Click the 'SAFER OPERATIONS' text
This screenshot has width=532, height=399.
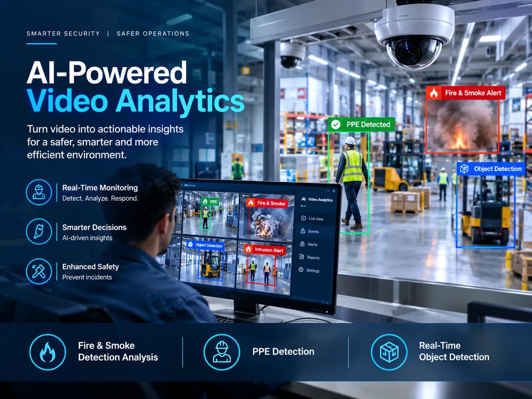[153, 33]
